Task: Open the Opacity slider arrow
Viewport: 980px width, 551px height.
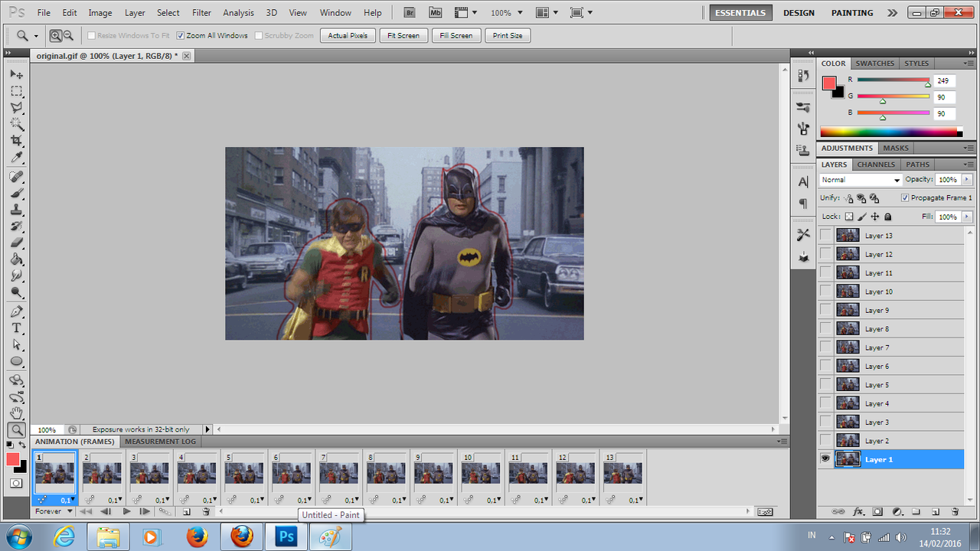Action: click(966, 179)
